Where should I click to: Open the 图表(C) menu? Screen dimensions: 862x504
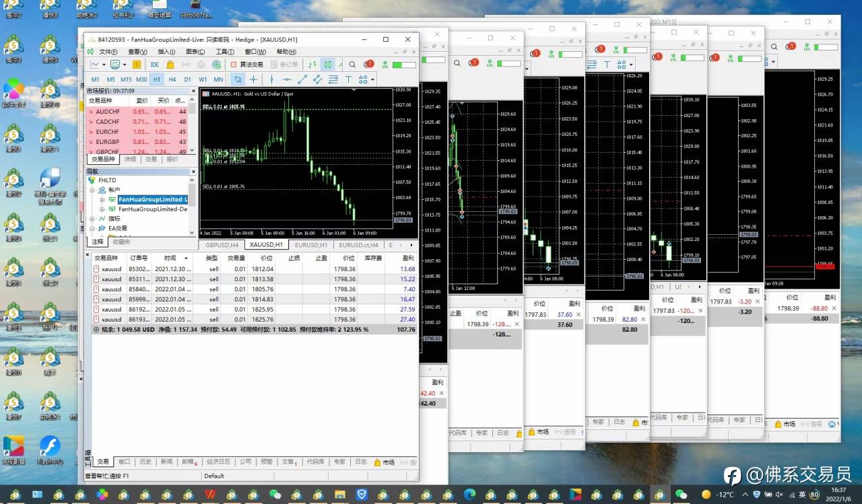(195, 52)
